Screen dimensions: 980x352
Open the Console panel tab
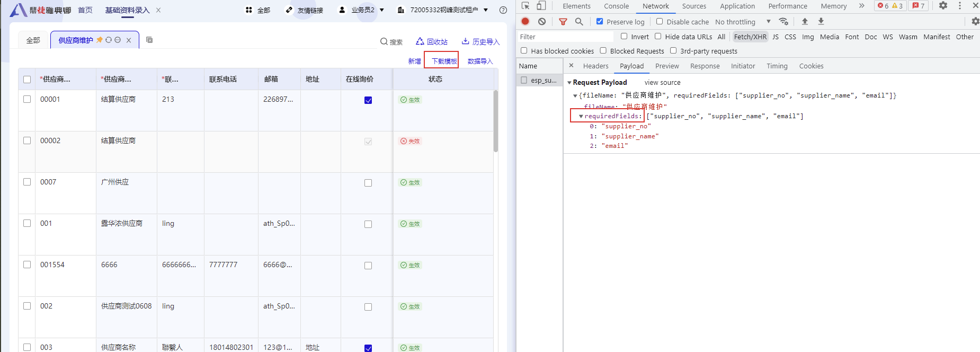[617, 6]
